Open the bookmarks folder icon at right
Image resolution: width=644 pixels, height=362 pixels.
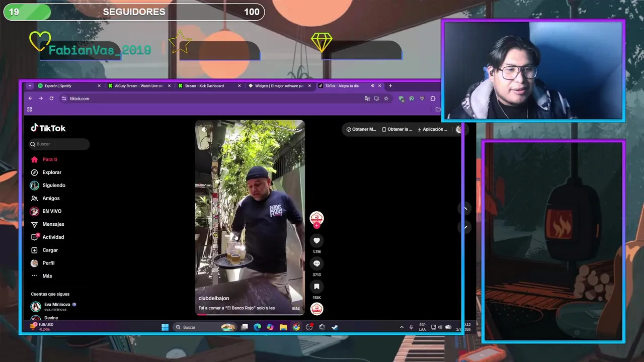438,109
